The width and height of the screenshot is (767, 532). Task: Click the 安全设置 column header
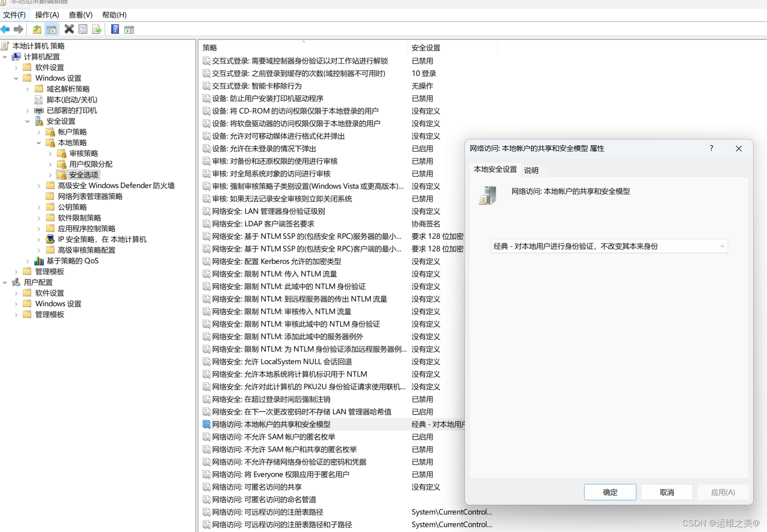click(x=452, y=48)
